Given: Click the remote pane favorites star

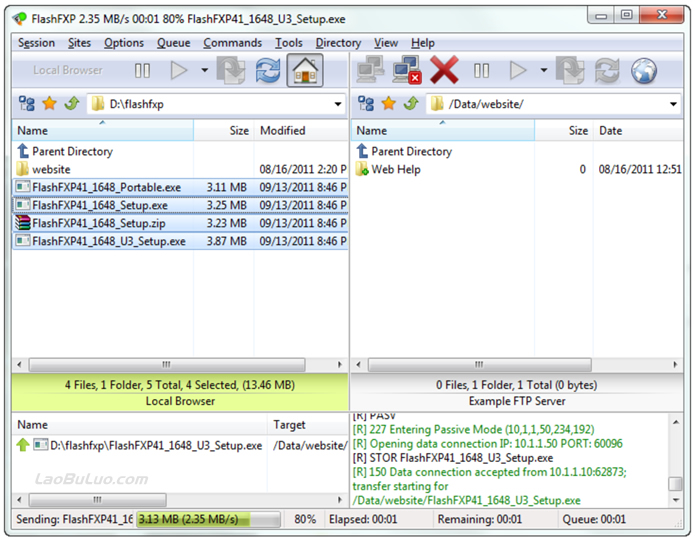Looking at the screenshot, I should [x=388, y=104].
